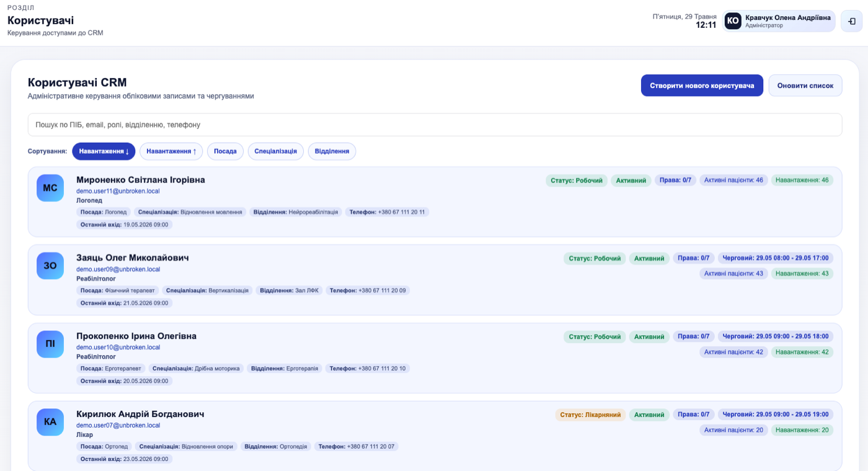Click the Навантаження: 42 badge
The height and width of the screenshot is (471, 868).
[x=802, y=352]
